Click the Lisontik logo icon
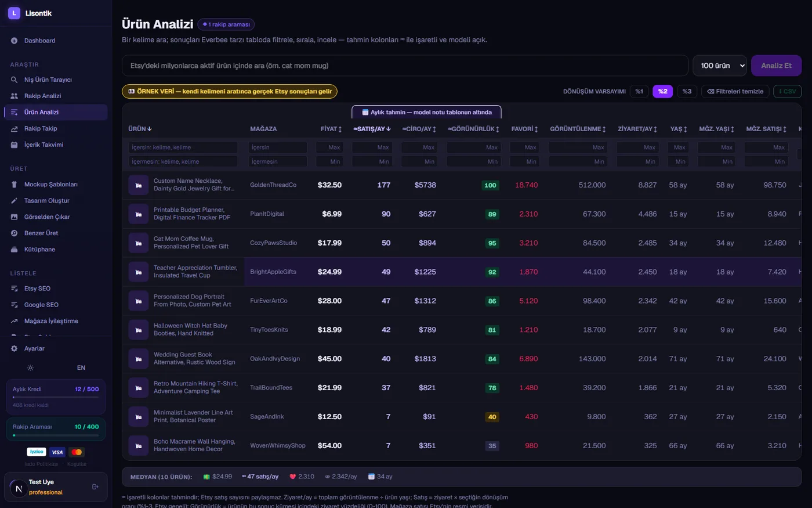The height and width of the screenshot is (508, 812). [14, 13]
